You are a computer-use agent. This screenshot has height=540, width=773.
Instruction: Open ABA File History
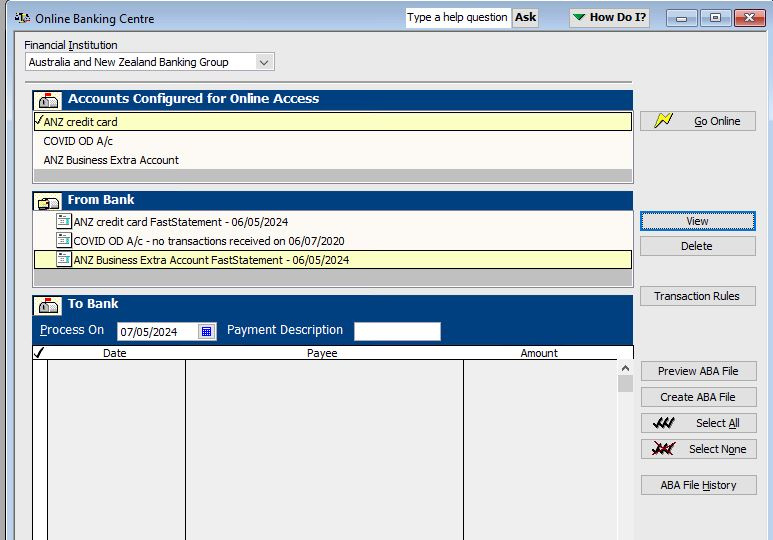(x=699, y=485)
